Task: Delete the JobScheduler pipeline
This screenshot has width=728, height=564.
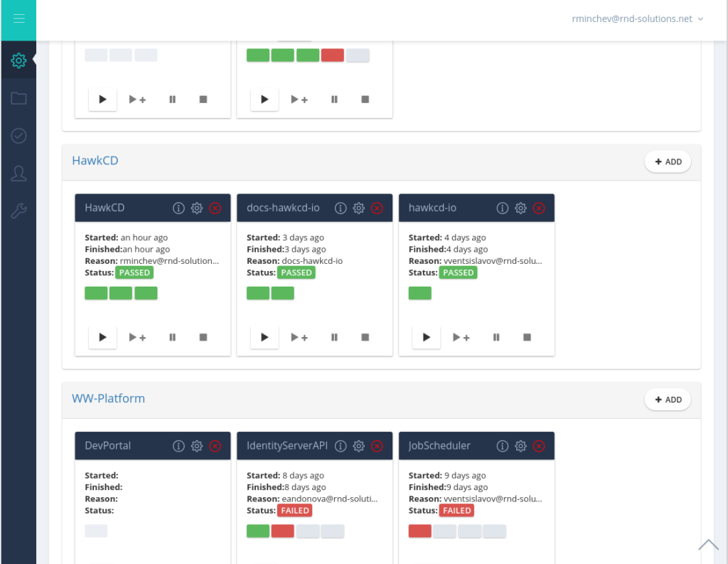Action: (539, 445)
